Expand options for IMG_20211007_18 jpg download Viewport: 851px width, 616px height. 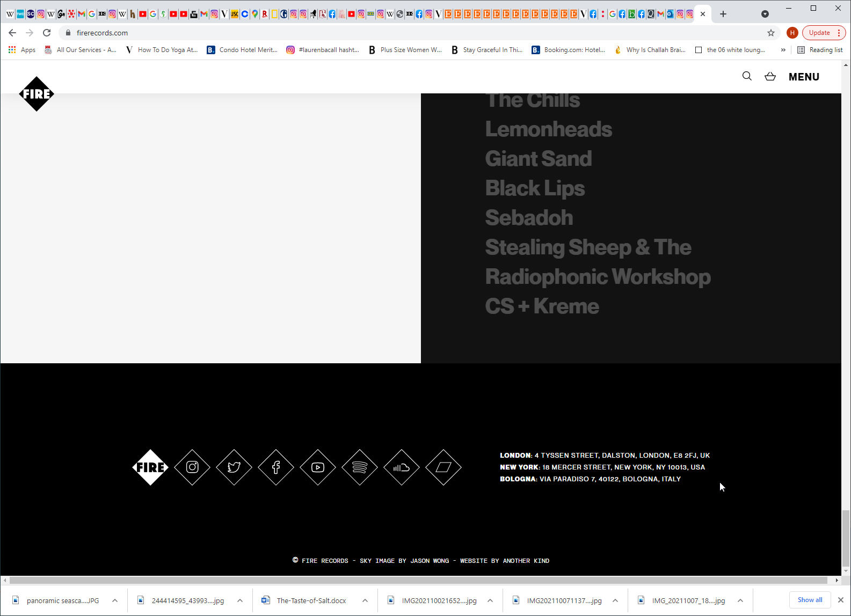point(740,600)
